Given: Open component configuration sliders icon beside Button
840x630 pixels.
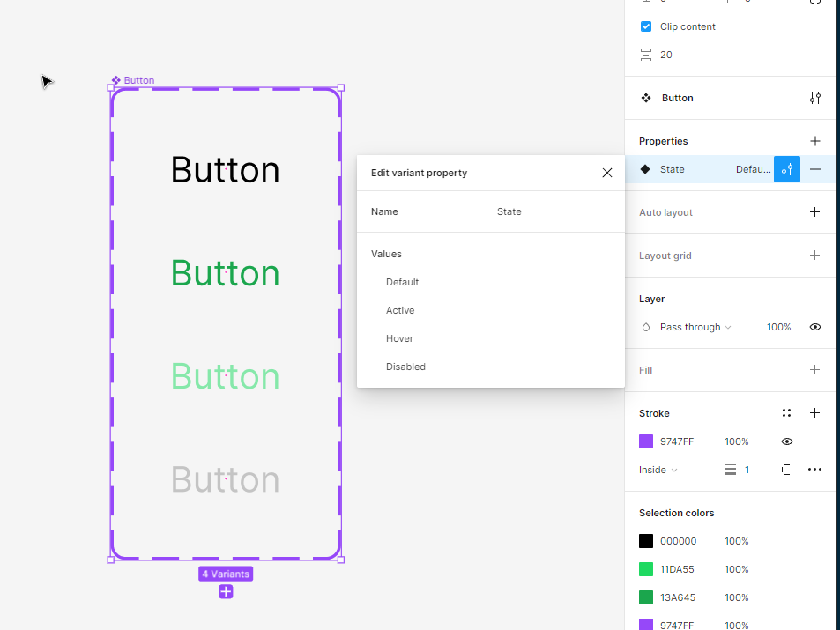Looking at the screenshot, I should 814,98.
